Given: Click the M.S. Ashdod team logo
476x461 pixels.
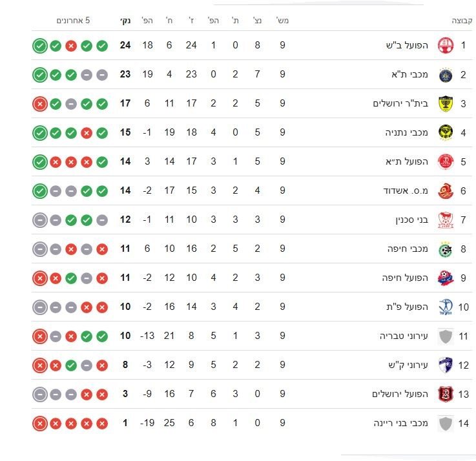Looking at the screenshot, I should (445, 191).
